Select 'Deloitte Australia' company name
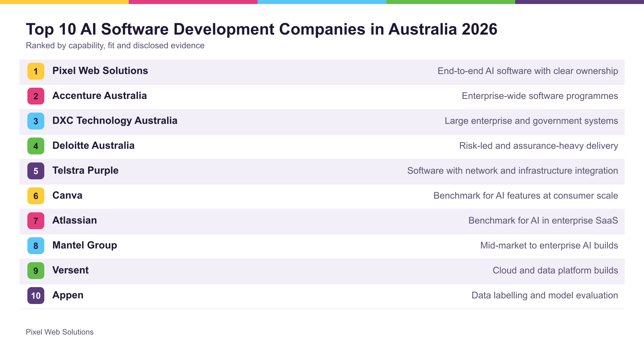Image resolution: width=644 pixels, height=345 pixels. click(93, 146)
